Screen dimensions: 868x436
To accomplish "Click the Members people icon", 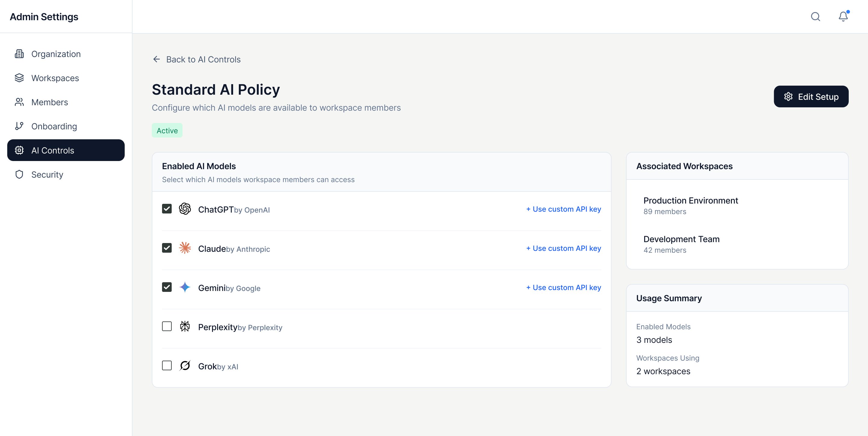I will click(x=19, y=102).
